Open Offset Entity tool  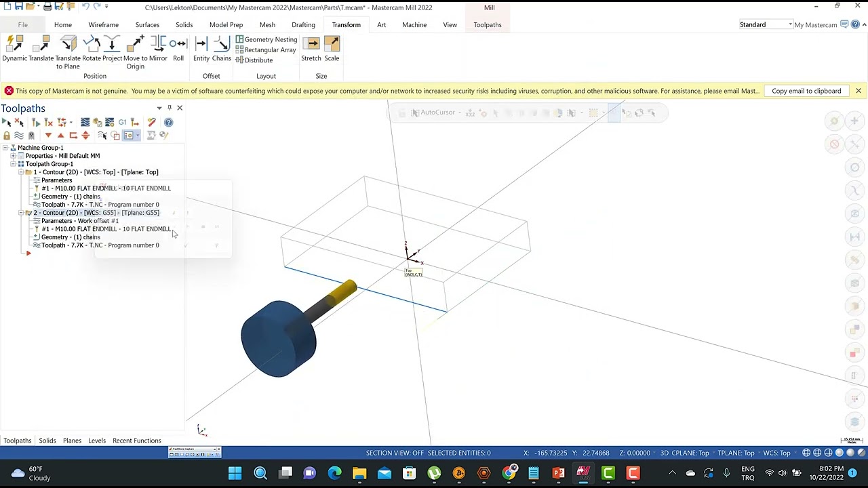(x=201, y=49)
